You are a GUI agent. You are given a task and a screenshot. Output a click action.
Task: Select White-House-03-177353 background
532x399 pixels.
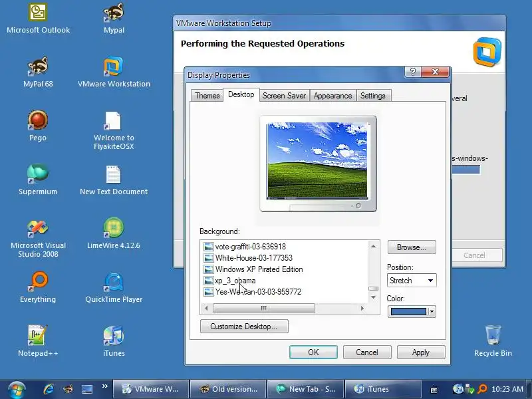[254, 258]
